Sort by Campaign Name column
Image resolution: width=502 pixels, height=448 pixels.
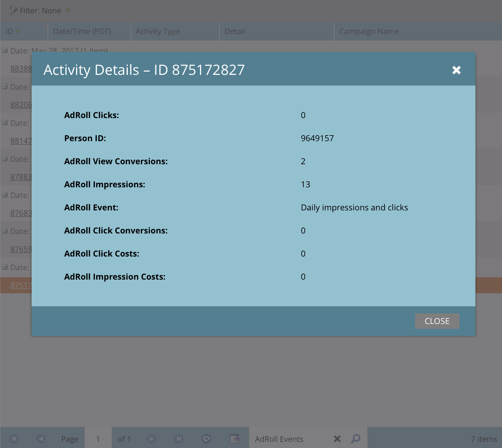tap(418, 31)
